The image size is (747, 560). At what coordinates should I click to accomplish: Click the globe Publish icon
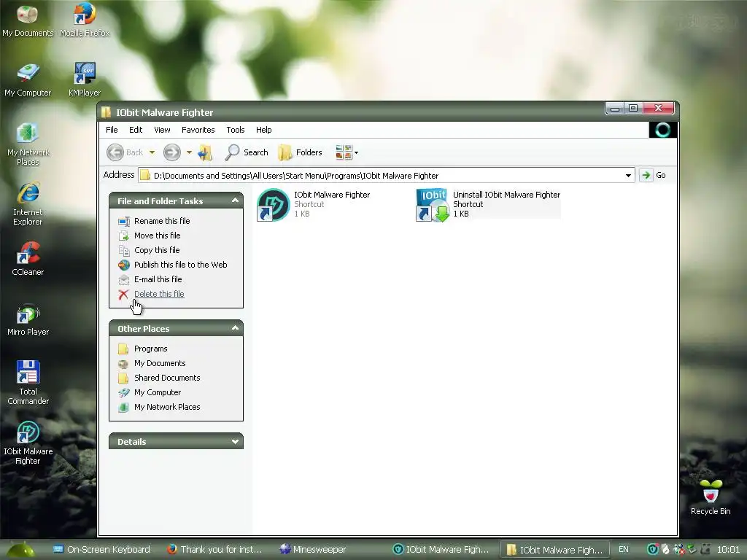(x=124, y=265)
